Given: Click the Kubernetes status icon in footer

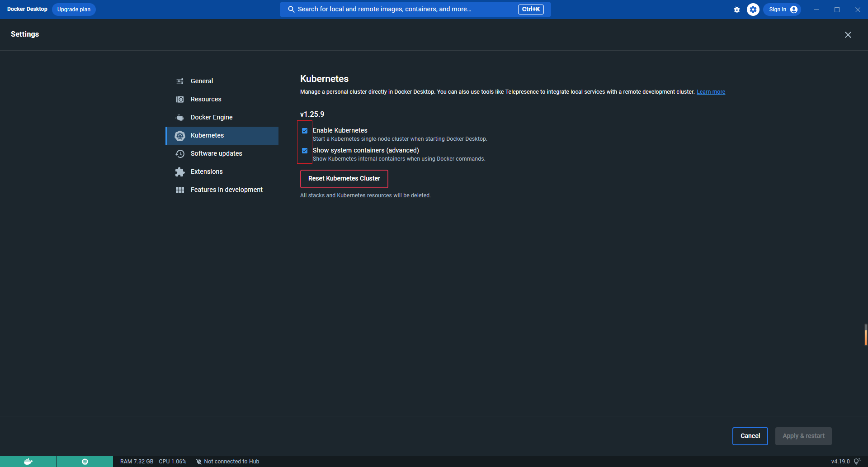Looking at the screenshot, I should point(85,462).
